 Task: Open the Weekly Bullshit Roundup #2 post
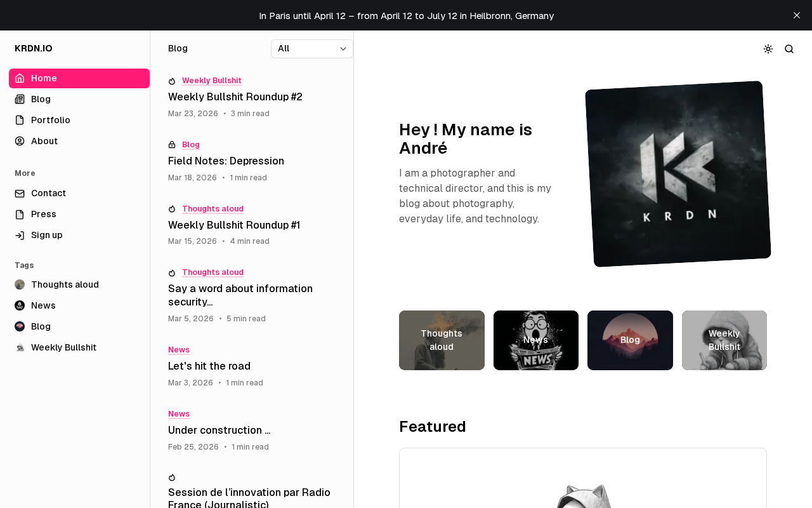coord(235,97)
